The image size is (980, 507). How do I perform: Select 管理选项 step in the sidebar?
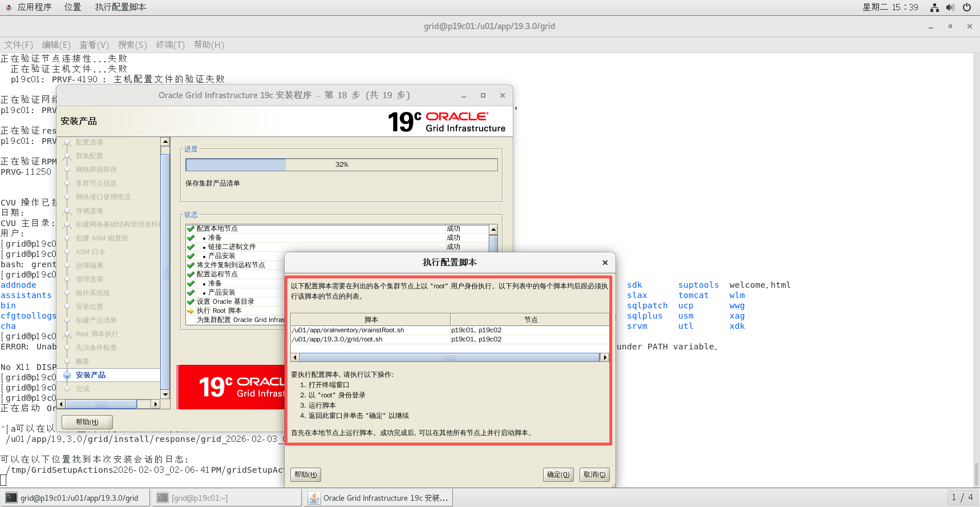point(90,279)
